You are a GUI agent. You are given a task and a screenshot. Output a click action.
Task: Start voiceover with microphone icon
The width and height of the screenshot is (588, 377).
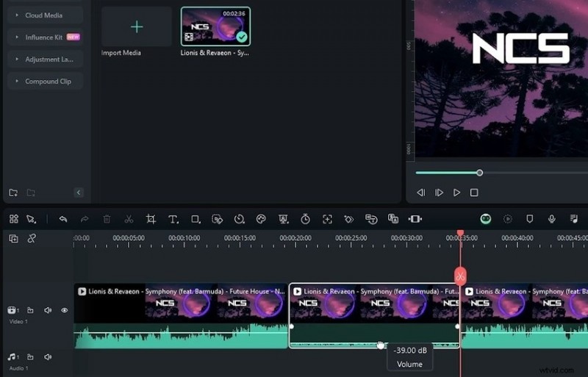552,219
